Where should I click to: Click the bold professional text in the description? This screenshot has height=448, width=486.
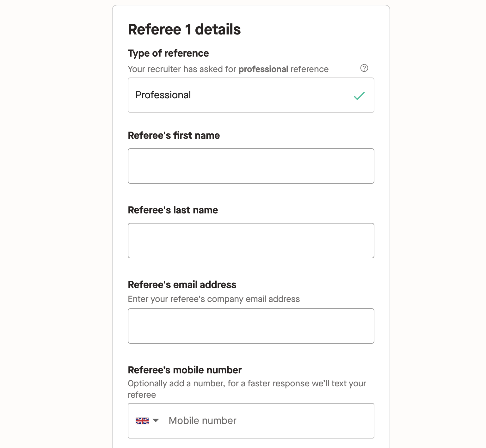coord(263,69)
